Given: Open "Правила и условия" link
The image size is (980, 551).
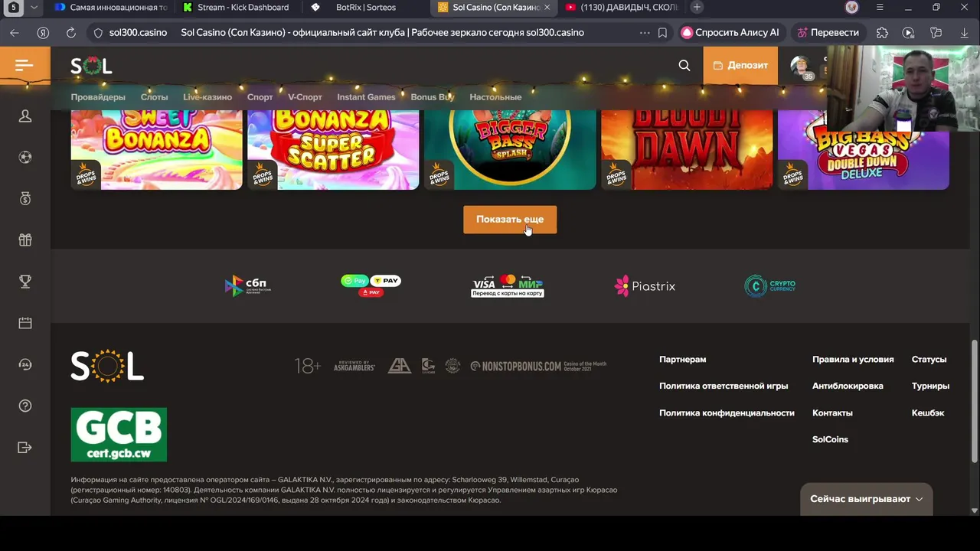Looking at the screenshot, I should tap(853, 359).
